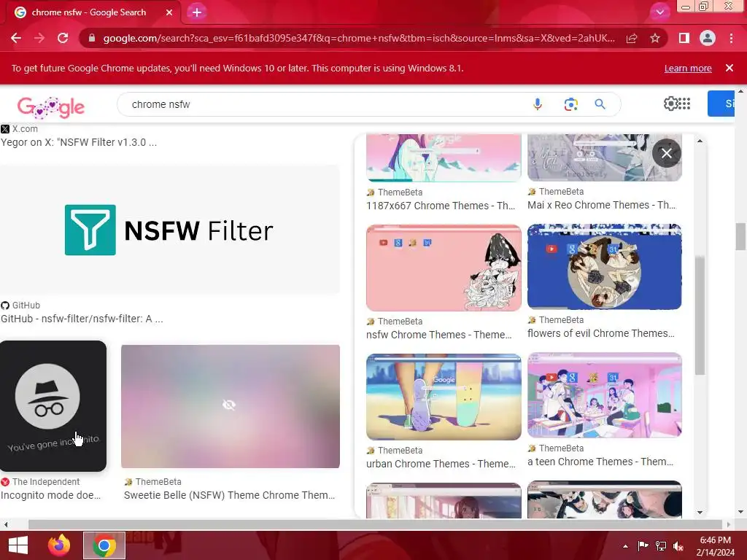Bookmark this page with the star

point(655,38)
